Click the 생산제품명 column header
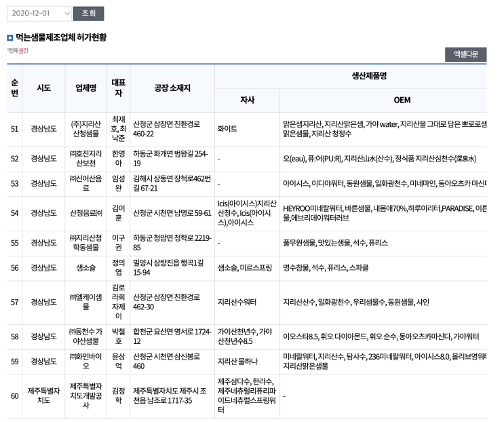This screenshot has width=504, height=422. point(369,76)
